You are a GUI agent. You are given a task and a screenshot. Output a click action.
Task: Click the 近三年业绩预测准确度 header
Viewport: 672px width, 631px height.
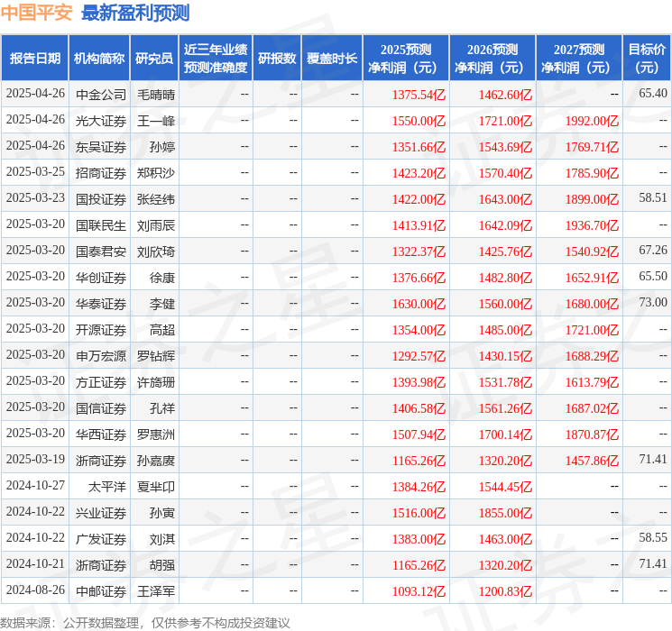click(216, 59)
